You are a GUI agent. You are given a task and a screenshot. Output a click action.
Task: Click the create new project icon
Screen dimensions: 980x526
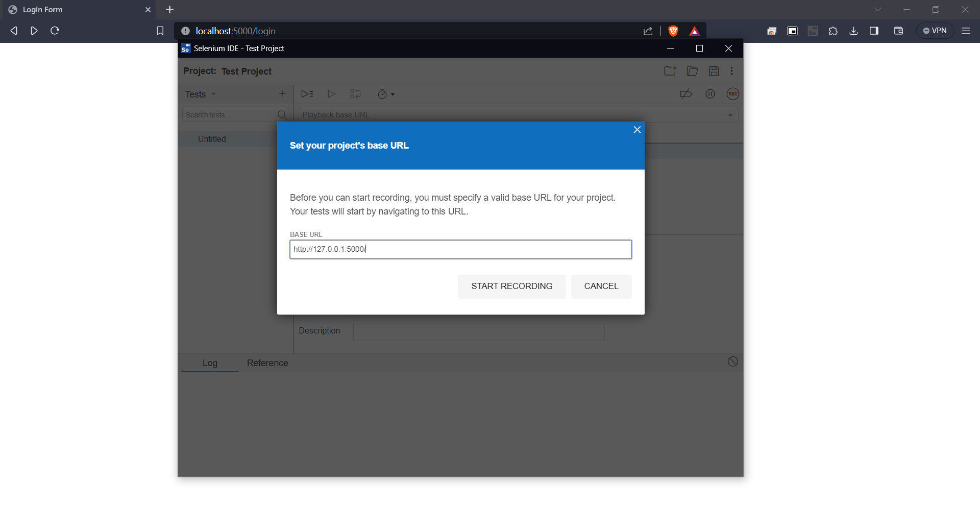[x=670, y=71]
